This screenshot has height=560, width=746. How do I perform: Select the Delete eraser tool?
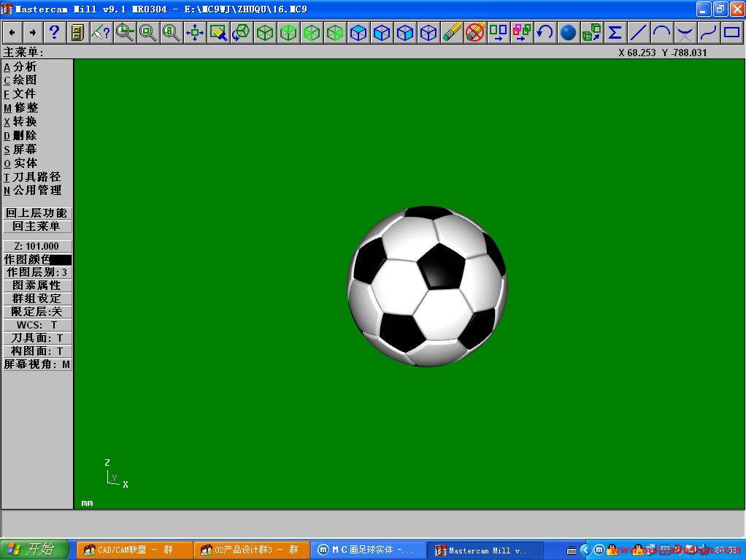pos(452,32)
